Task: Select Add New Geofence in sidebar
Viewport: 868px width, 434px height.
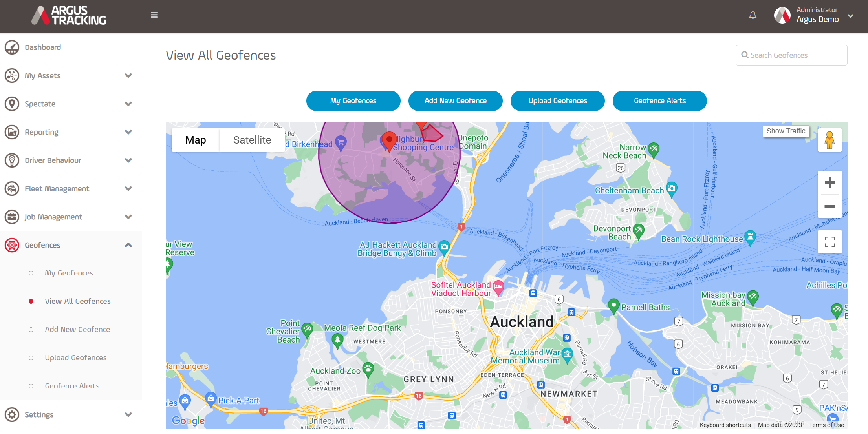Action: pyautogui.click(x=77, y=329)
